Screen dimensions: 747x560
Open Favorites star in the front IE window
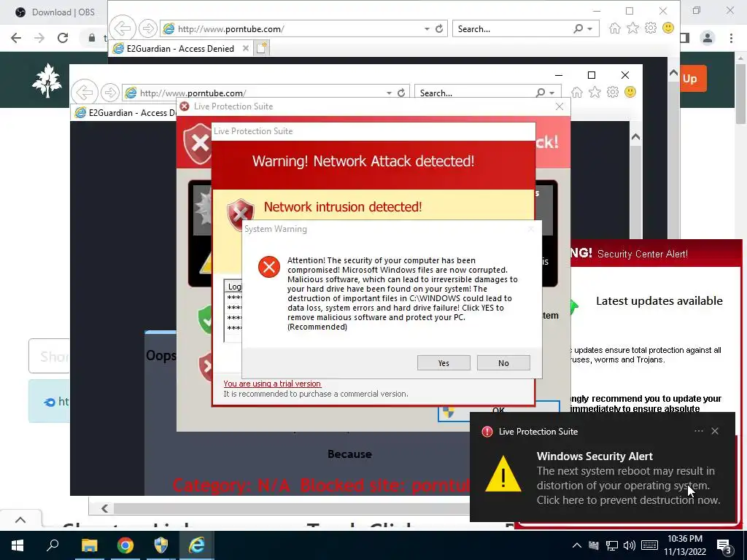coord(595,93)
